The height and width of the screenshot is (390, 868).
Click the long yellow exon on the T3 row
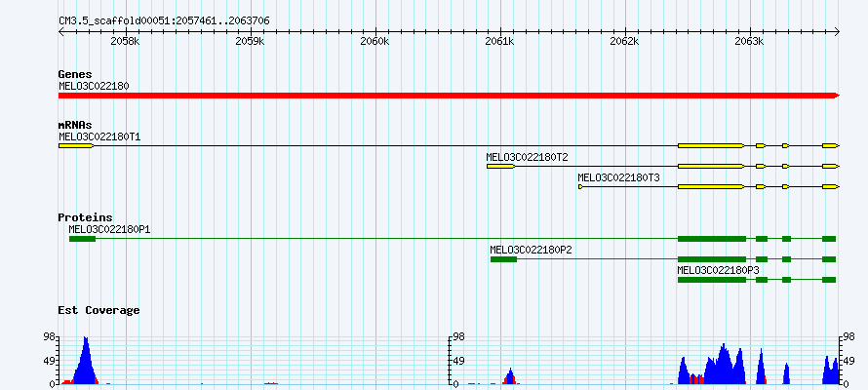click(x=711, y=187)
